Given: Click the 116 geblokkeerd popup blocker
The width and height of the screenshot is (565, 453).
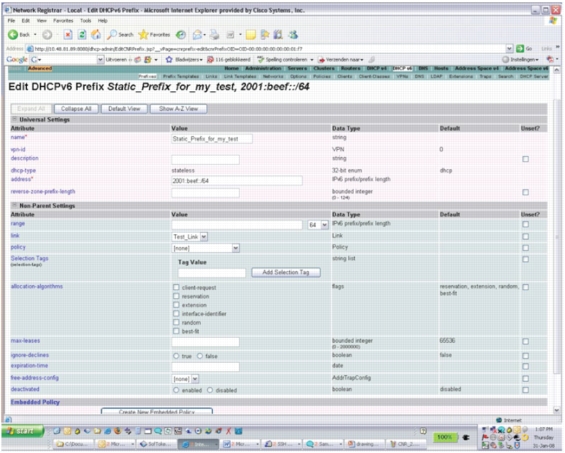Looking at the screenshot, I should [x=228, y=59].
